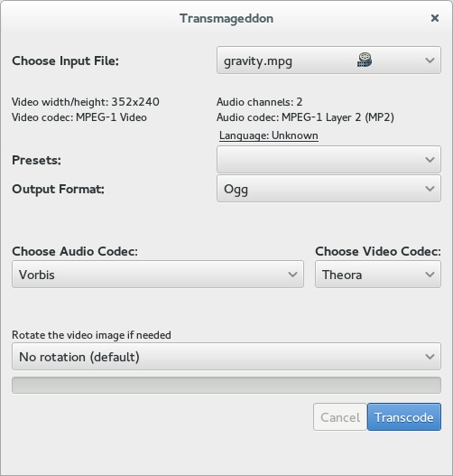This screenshot has width=453, height=476.
Task: Click the Presets dropdown chevron arrow
Action: tap(430, 160)
